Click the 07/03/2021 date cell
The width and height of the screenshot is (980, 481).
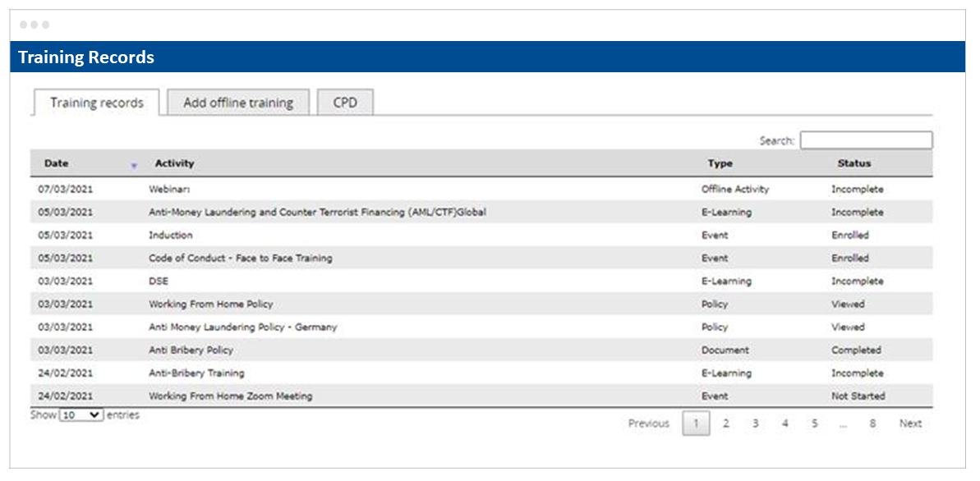[65, 190]
